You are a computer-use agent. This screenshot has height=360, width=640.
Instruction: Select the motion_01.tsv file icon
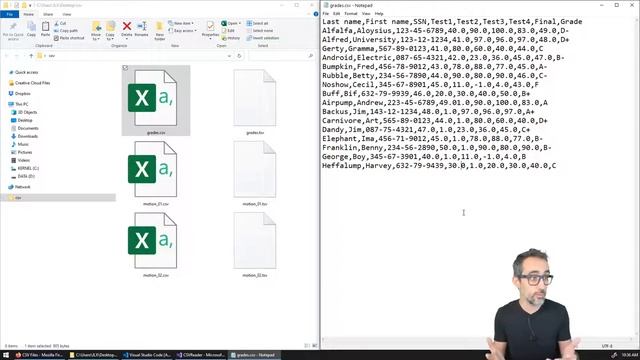click(255, 169)
